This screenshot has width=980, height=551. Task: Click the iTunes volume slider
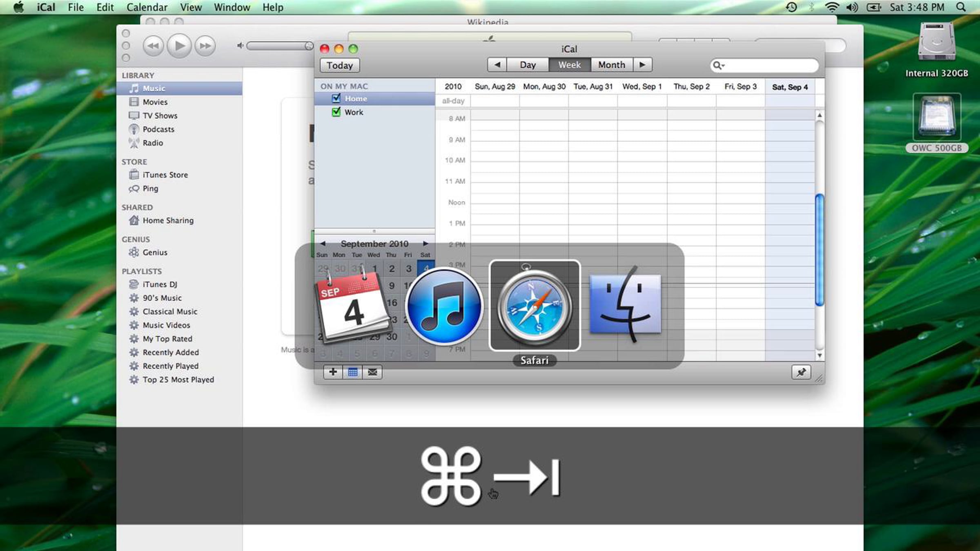click(x=278, y=46)
